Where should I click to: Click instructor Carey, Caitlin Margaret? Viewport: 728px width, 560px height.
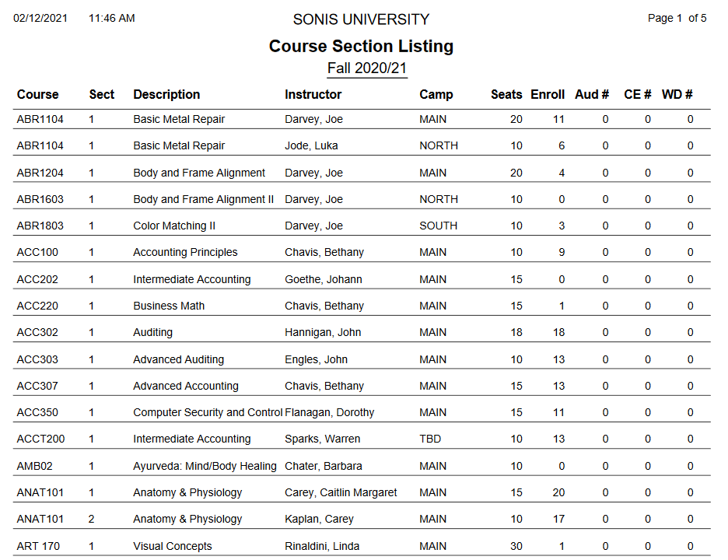341,492
